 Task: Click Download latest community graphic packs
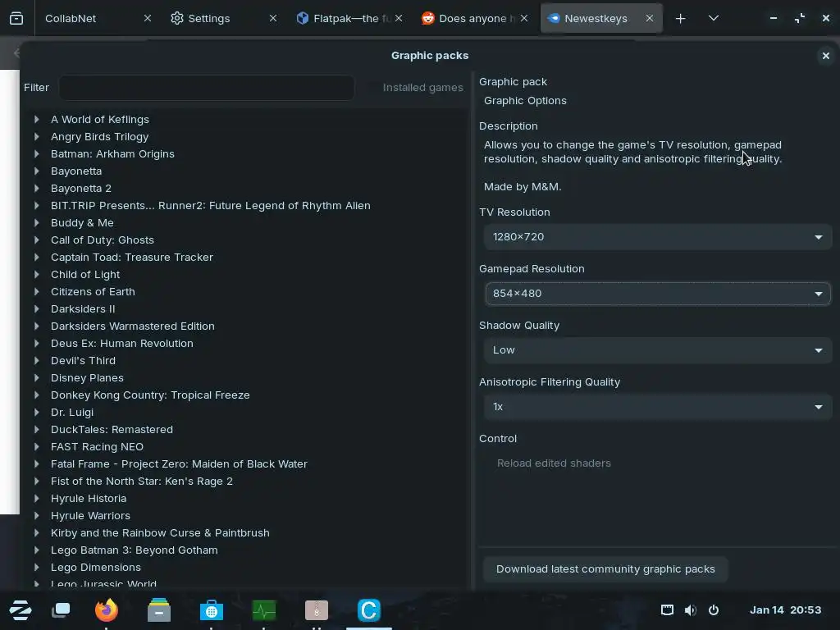[605, 569]
